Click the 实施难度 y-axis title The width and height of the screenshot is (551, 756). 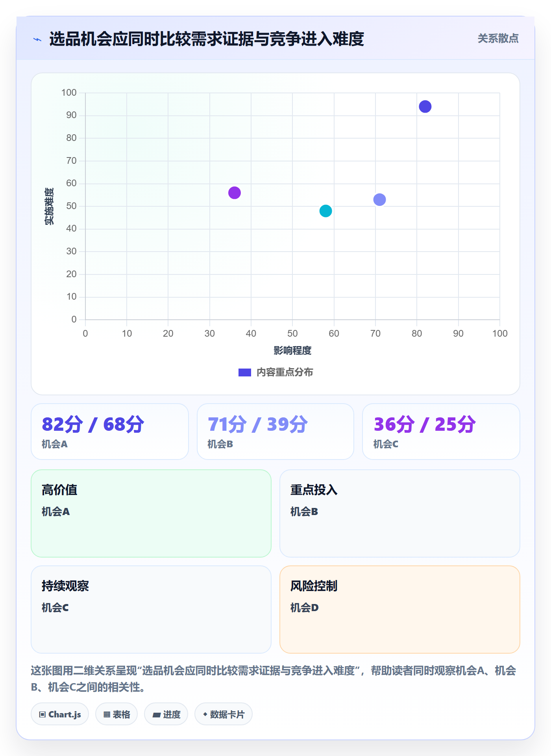point(49,206)
